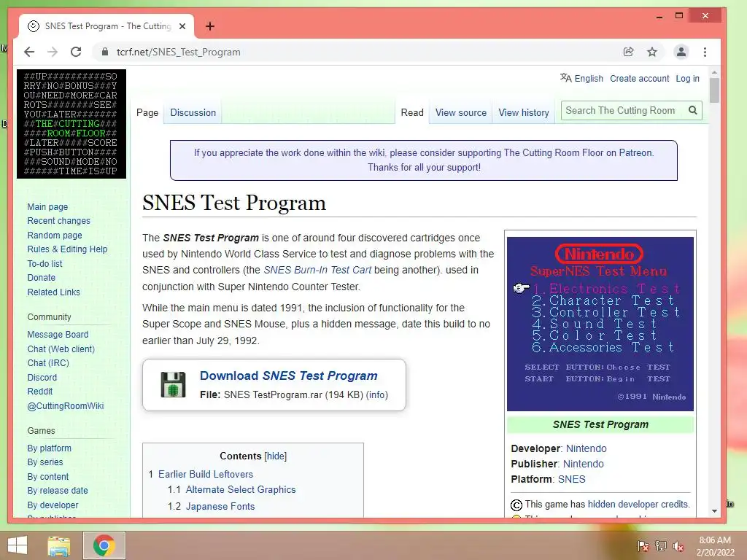Select the Page tab

(147, 113)
